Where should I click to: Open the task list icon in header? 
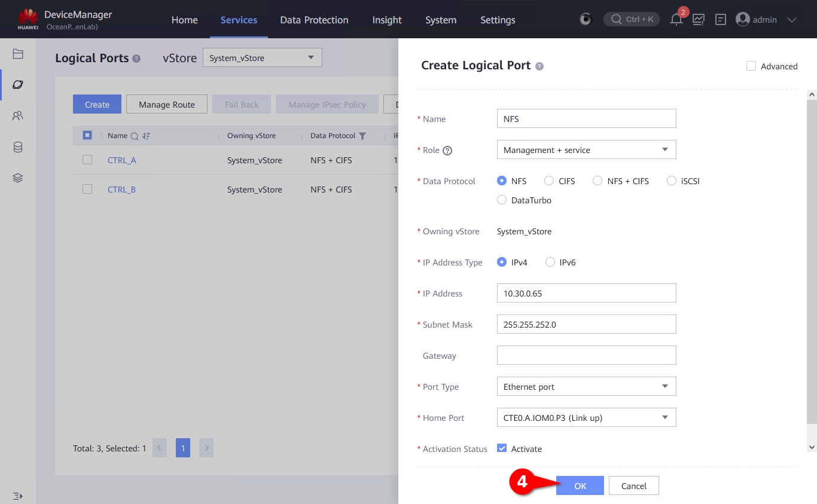pos(721,20)
